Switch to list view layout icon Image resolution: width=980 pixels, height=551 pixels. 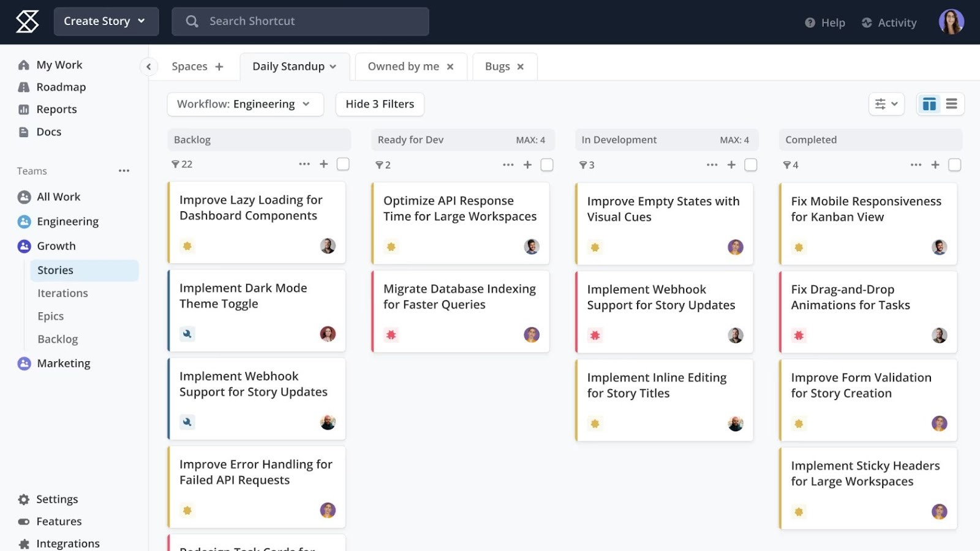(951, 103)
